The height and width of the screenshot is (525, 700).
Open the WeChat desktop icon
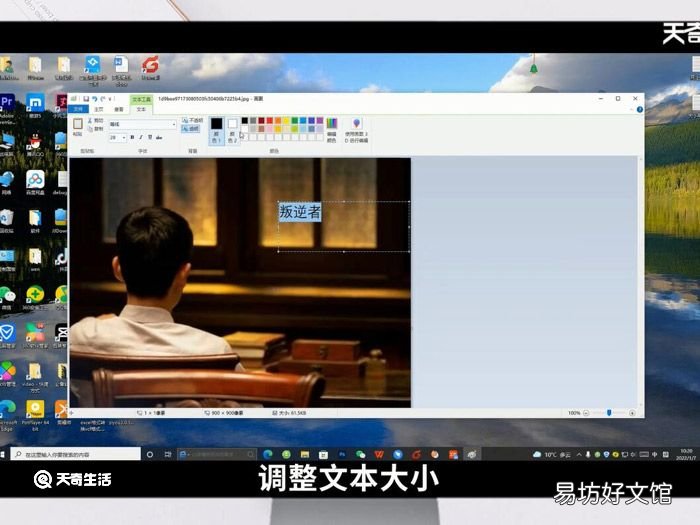click(x=7, y=298)
